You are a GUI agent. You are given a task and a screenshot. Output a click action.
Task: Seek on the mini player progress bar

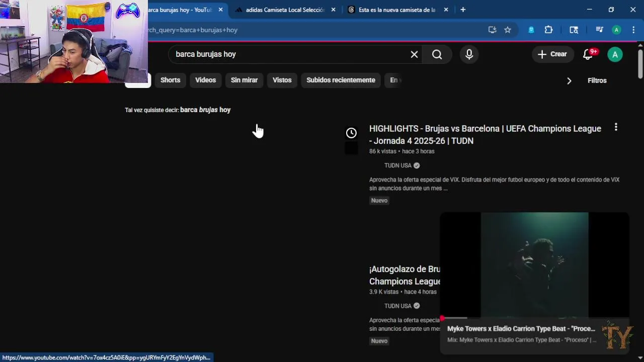click(534, 318)
